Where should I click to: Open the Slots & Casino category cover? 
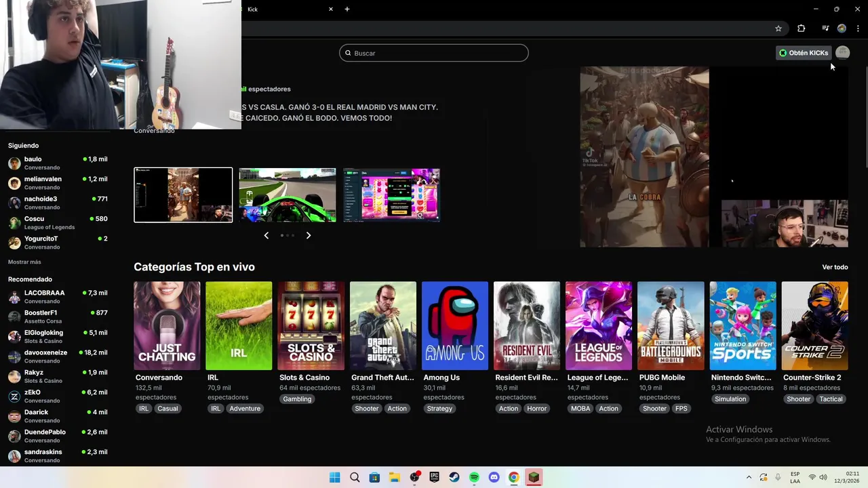311,325
